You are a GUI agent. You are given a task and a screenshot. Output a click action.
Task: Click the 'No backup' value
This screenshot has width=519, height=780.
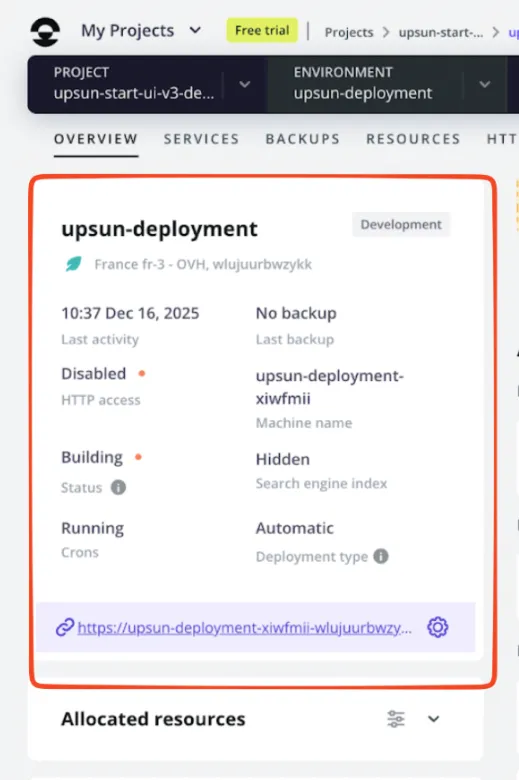tap(296, 313)
